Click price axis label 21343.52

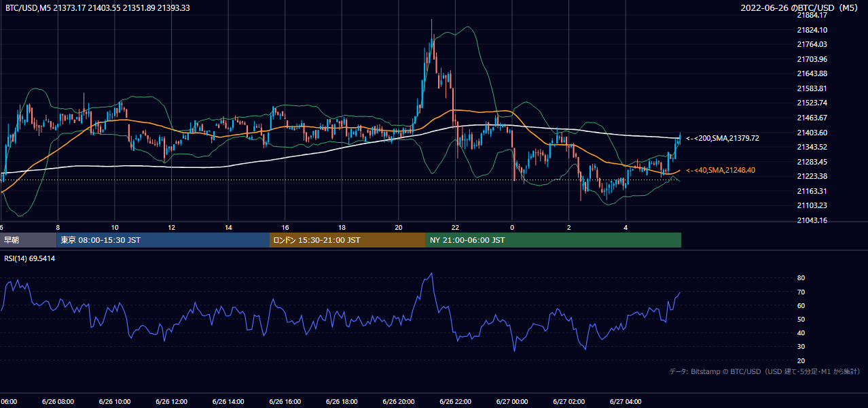point(812,147)
